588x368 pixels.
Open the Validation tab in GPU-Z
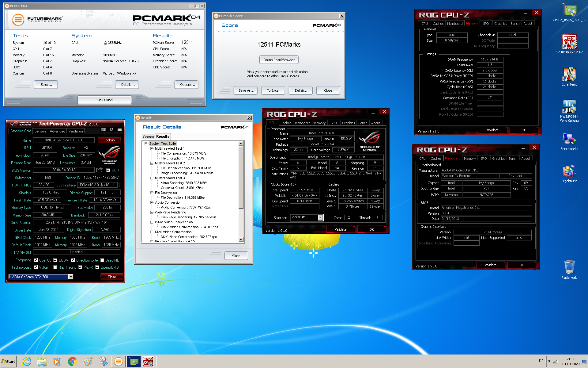click(x=76, y=131)
